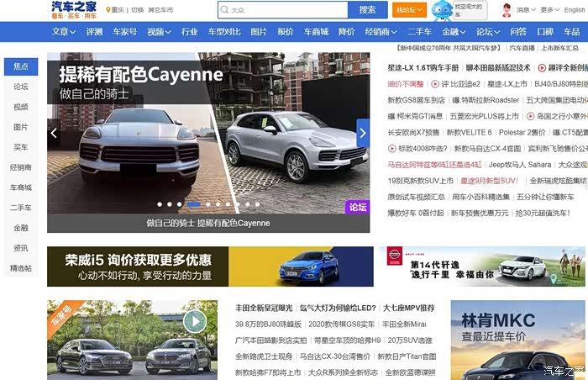Click the Autohome (汽车之家) logo
This screenshot has height=380, width=588.
coord(74,10)
